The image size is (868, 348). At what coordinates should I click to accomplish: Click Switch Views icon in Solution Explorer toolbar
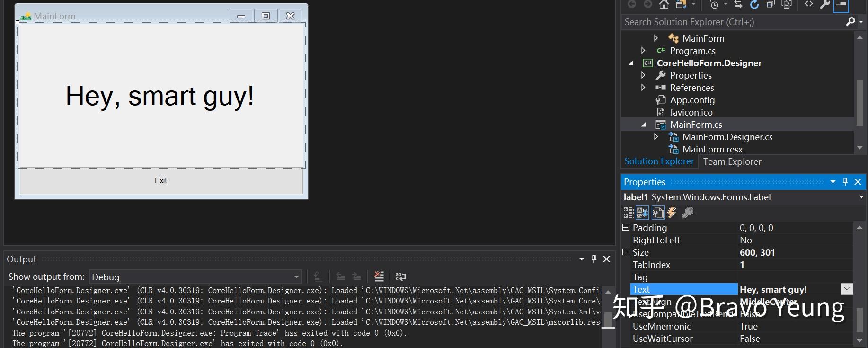681,4
